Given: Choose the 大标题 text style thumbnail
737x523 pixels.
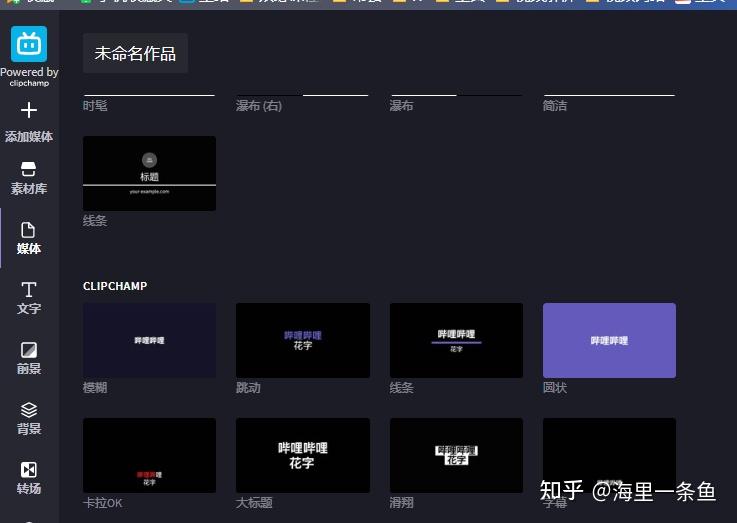Looking at the screenshot, I should [303, 455].
